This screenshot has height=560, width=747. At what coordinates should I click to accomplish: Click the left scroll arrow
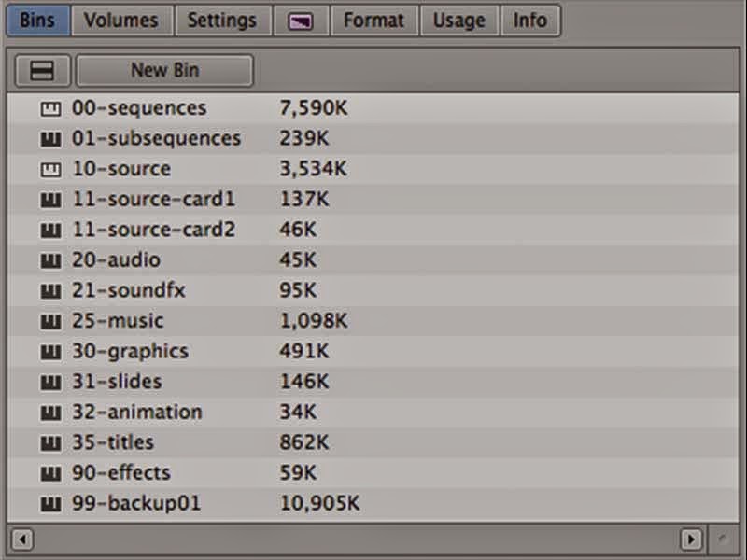point(21,539)
